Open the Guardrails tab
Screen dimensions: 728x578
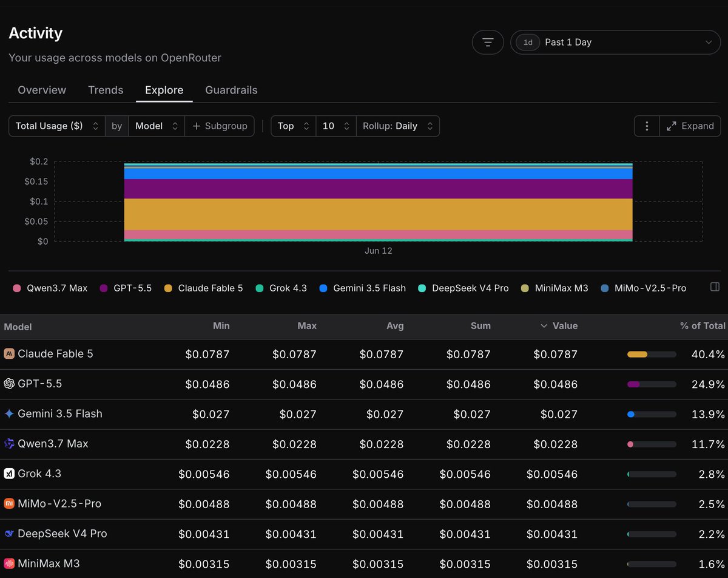[x=231, y=90]
